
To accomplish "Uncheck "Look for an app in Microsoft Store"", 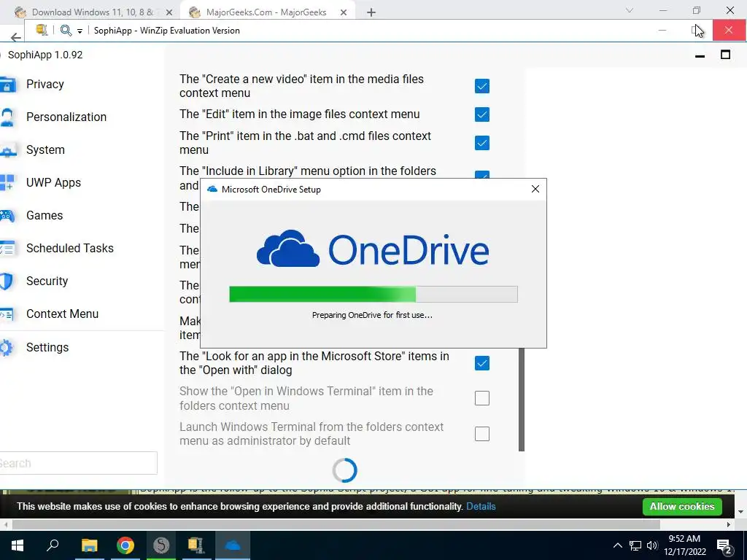I will (x=482, y=363).
